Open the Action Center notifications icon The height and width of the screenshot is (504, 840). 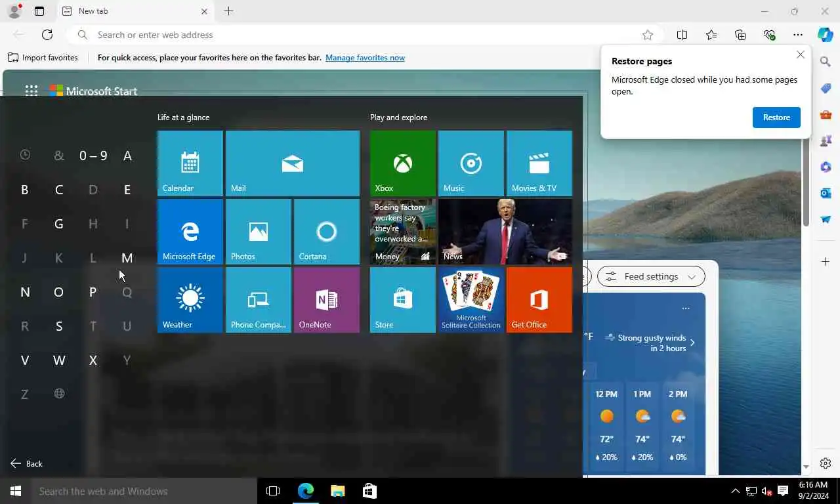782,491
